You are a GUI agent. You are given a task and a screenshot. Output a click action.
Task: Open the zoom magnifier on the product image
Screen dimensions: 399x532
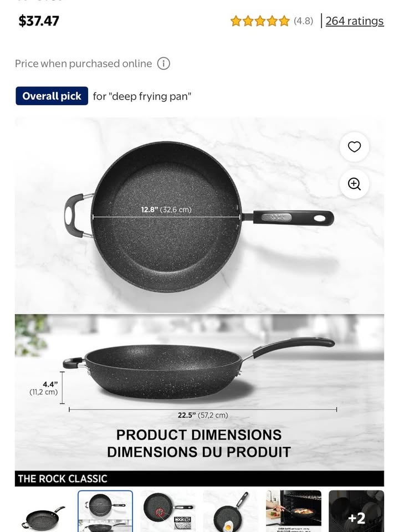point(354,184)
